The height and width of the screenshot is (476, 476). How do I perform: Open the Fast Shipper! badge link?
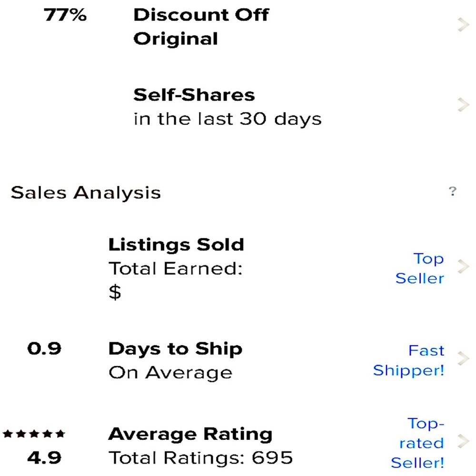408,360
